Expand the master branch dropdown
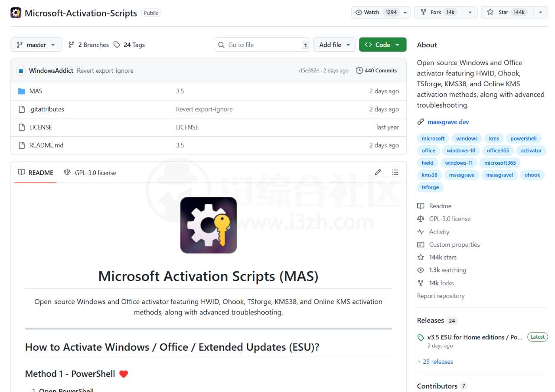The height and width of the screenshot is (392, 555). (36, 45)
